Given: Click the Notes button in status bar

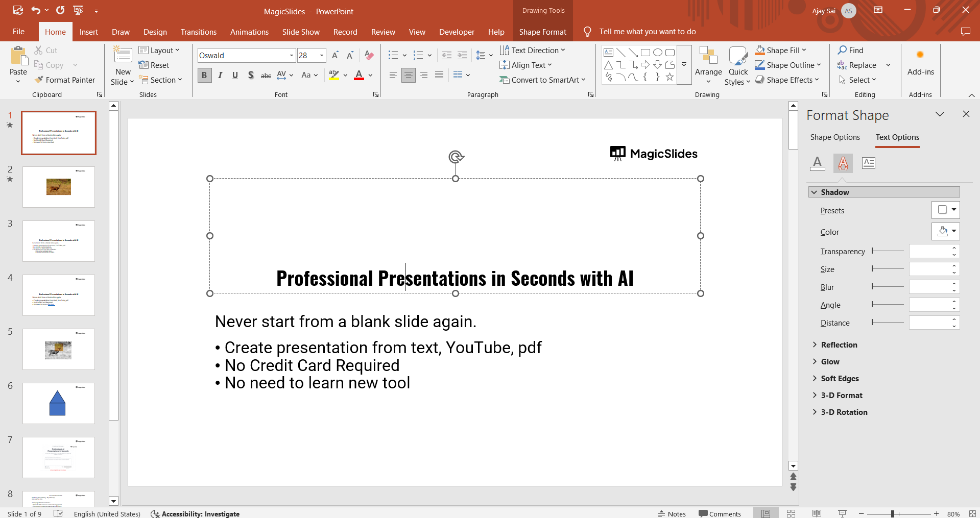Looking at the screenshot, I should click(x=672, y=513).
